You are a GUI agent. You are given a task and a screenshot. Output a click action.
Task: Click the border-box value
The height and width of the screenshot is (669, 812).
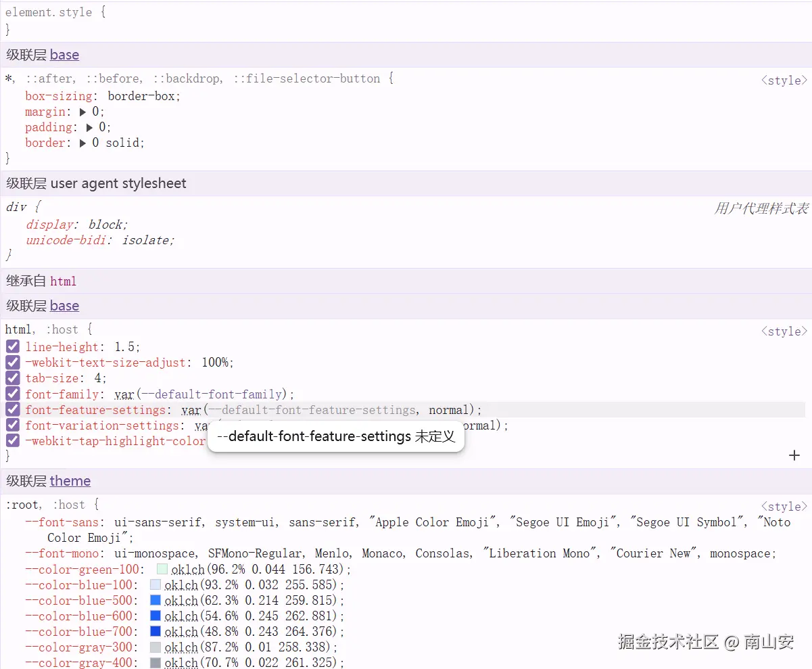(141, 96)
